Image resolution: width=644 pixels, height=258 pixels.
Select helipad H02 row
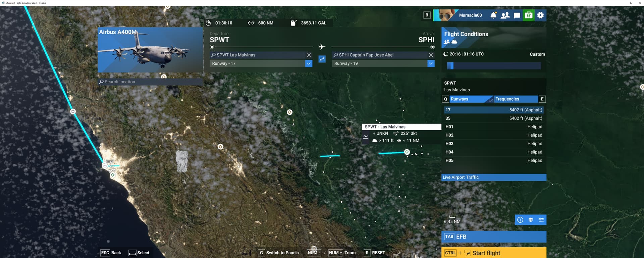(x=494, y=135)
